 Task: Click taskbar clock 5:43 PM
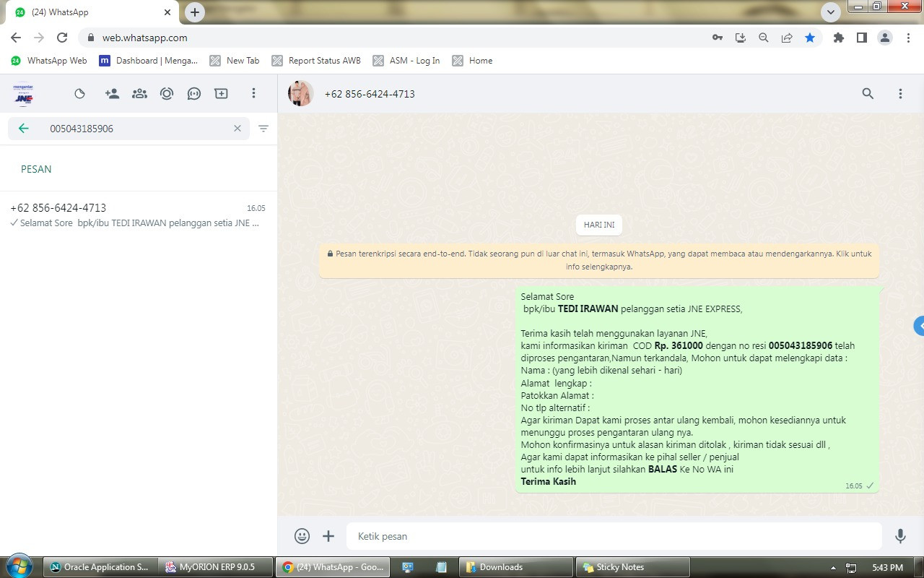887,567
